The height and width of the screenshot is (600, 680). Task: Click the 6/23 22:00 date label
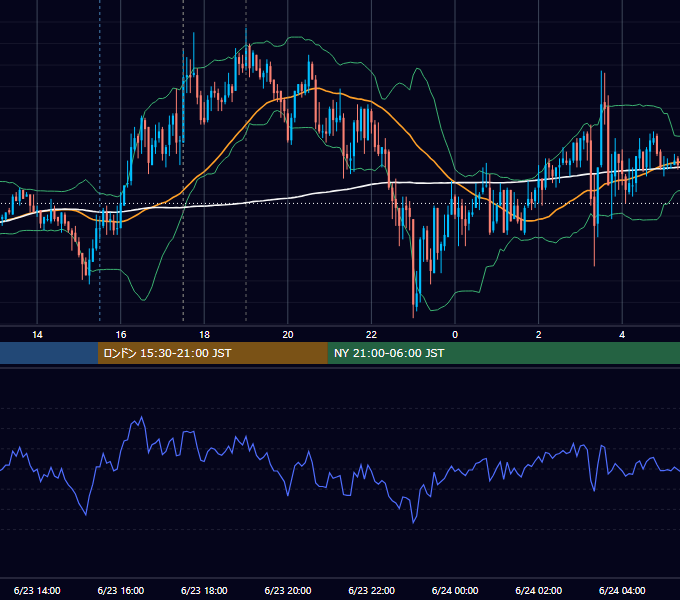tap(371, 590)
